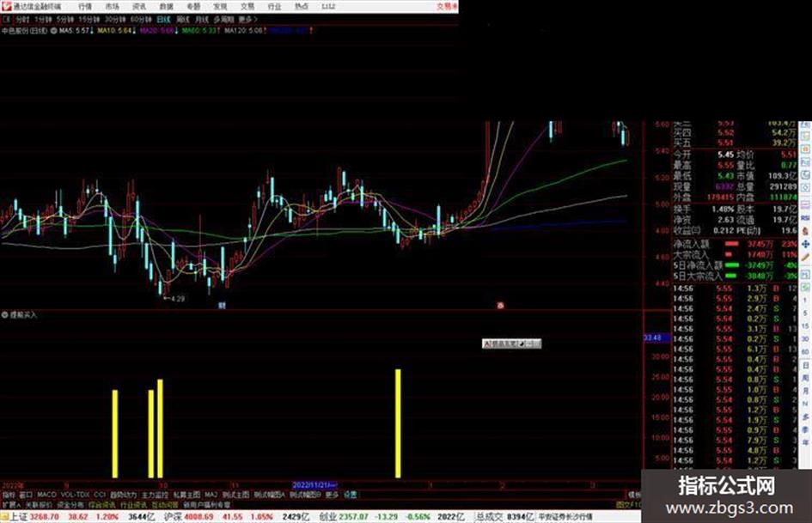Select the 周线 weekly chart tab
This screenshot has width=812, height=523.
183,20
